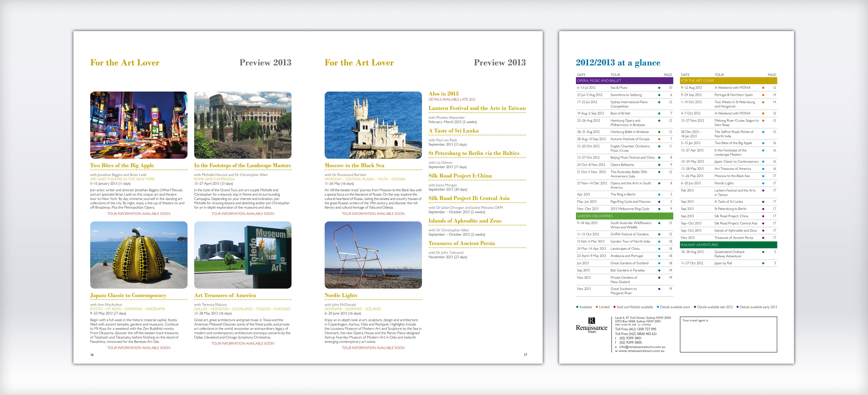The width and height of the screenshot is (868, 395).
Task: Click the Nordic Lights tour title
Action: (341, 295)
